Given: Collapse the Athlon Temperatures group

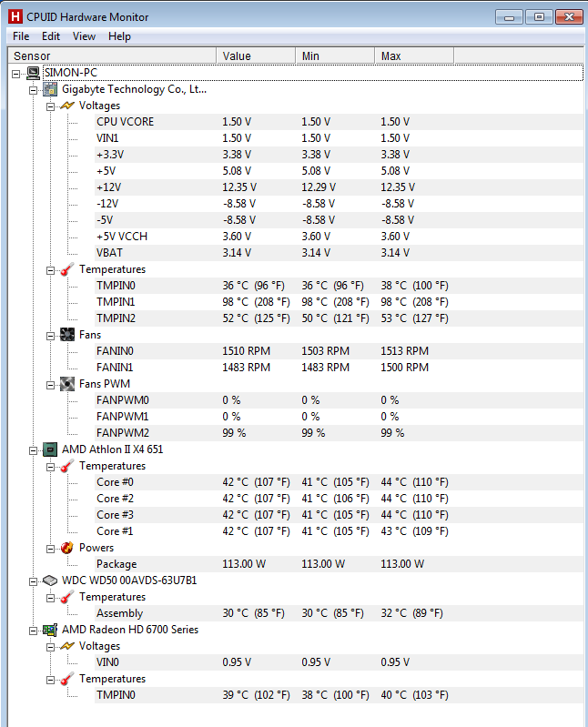Looking at the screenshot, I should click(50, 467).
